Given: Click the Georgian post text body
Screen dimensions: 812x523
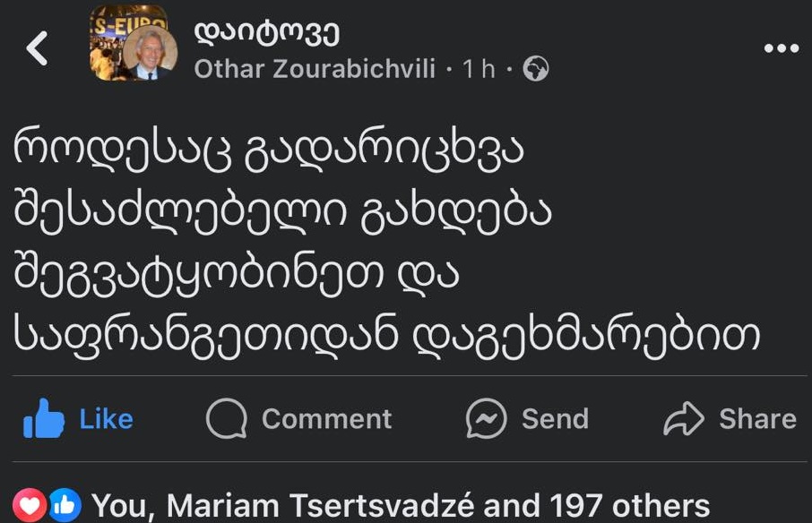Looking at the screenshot, I should (x=385, y=242).
